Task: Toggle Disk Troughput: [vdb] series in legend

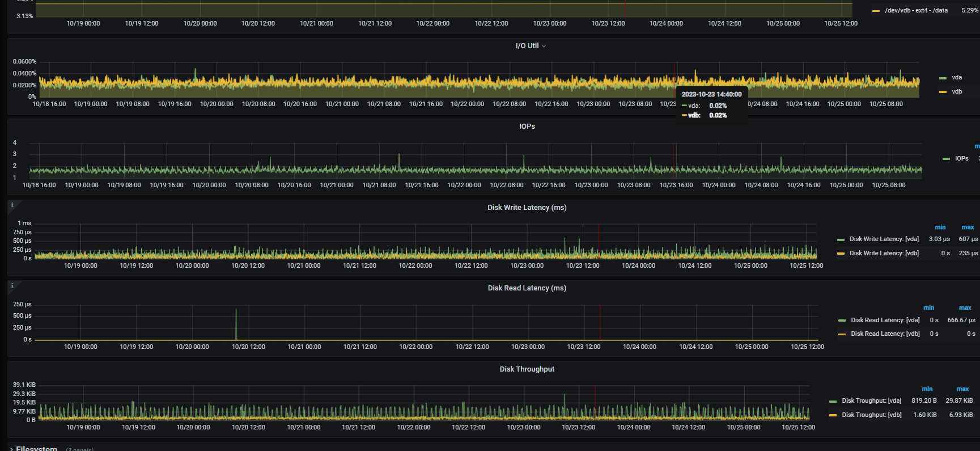Action: point(871,415)
